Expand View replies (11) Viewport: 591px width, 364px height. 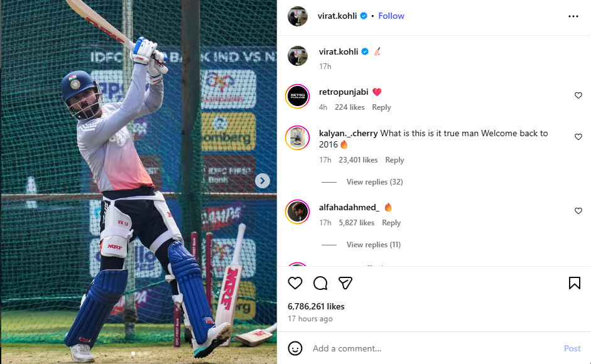374,245
